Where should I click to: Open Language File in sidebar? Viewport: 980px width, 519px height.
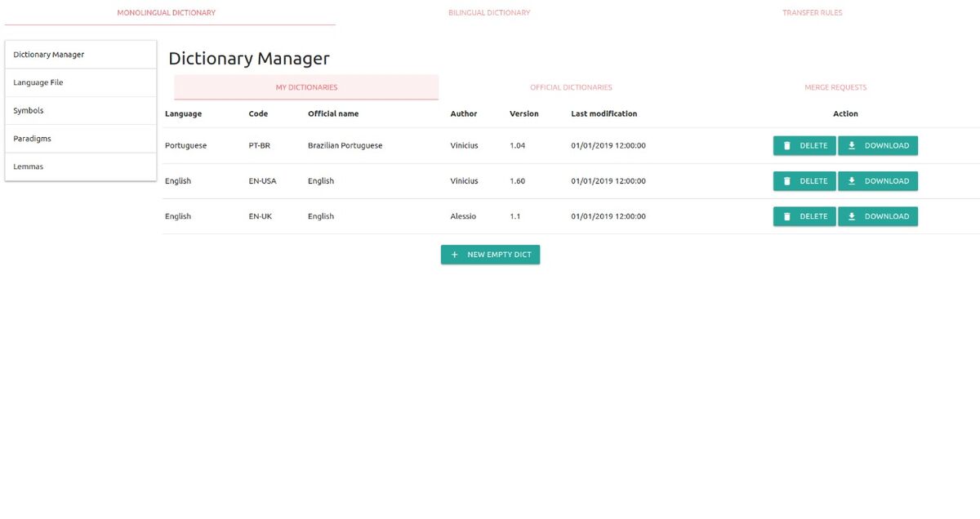(x=80, y=83)
